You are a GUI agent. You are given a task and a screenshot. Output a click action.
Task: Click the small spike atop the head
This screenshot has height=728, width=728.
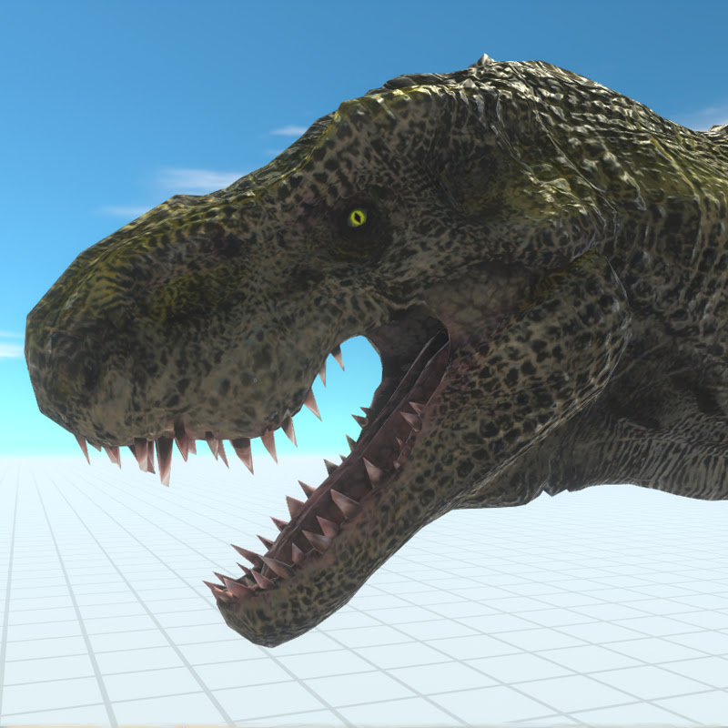pyautogui.click(x=484, y=60)
